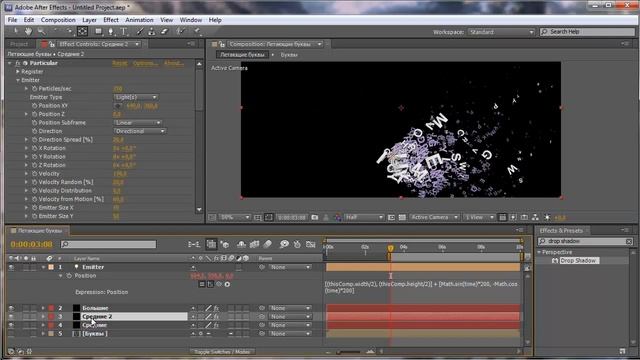Open the Active Camera view dropdown

(x=434, y=218)
